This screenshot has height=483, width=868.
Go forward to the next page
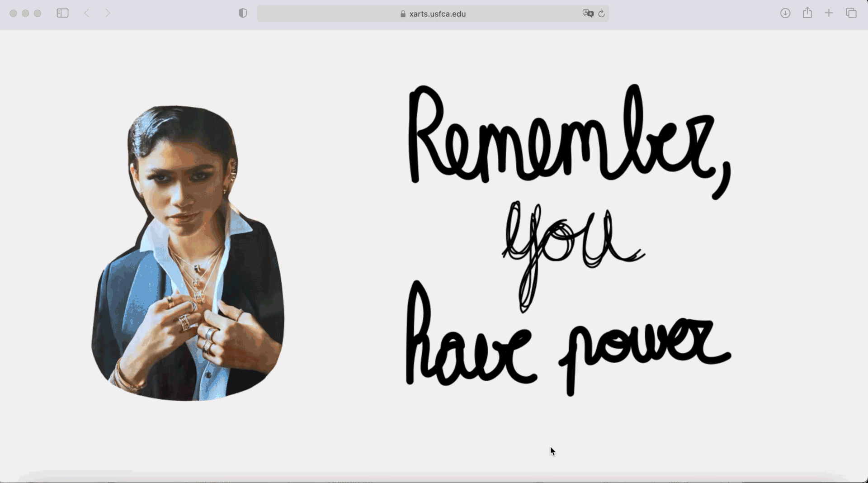[x=108, y=14]
